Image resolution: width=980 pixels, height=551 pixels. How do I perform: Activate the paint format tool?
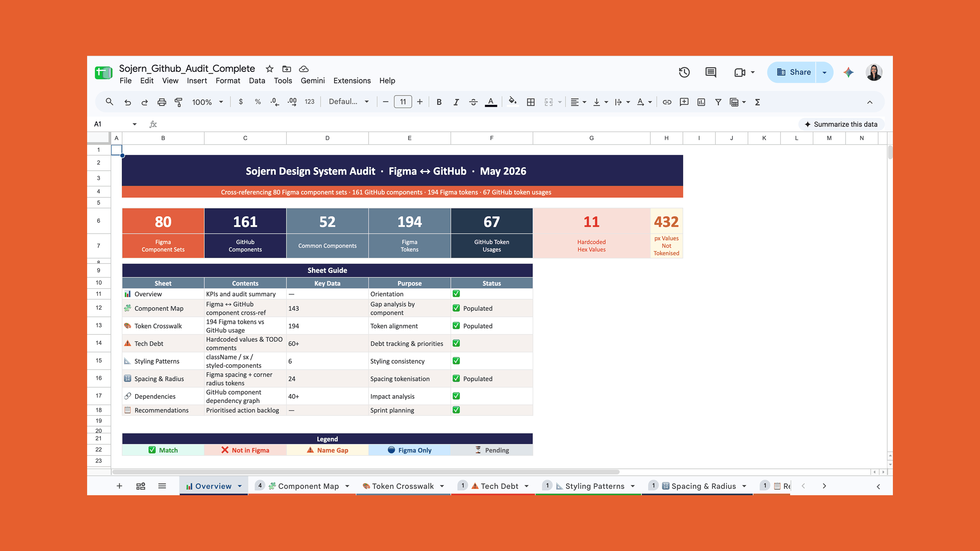(178, 102)
